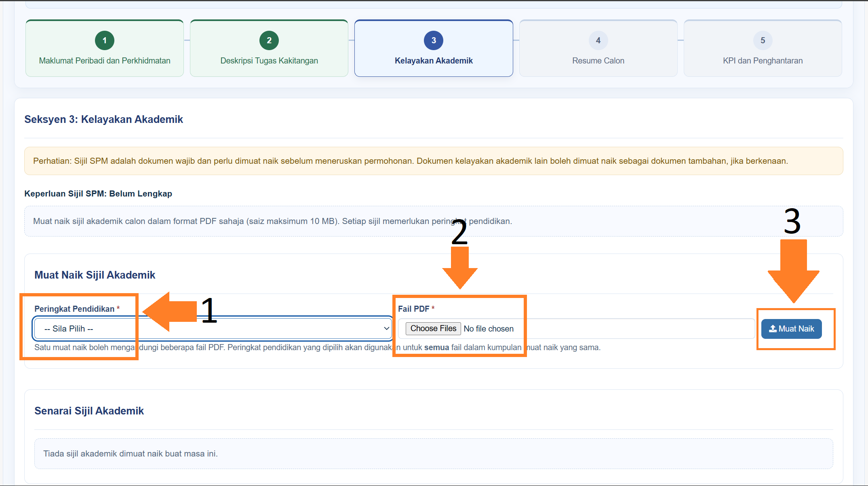Go to step 2 Deskripsi Tugas Kakitangan

point(269,48)
